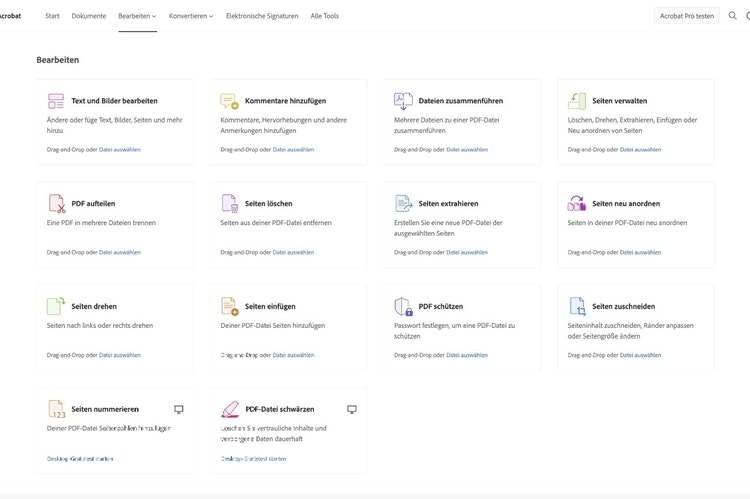Image resolution: width=750 pixels, height=499 pixels.
Task: Click the Kommentare hinzufügen icon
Action: click(229, 101)
